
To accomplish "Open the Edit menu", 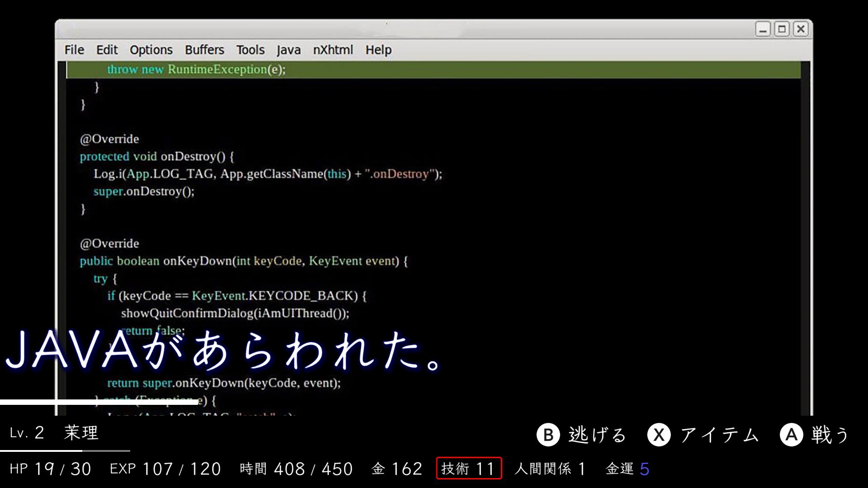I will coord(107,50).
